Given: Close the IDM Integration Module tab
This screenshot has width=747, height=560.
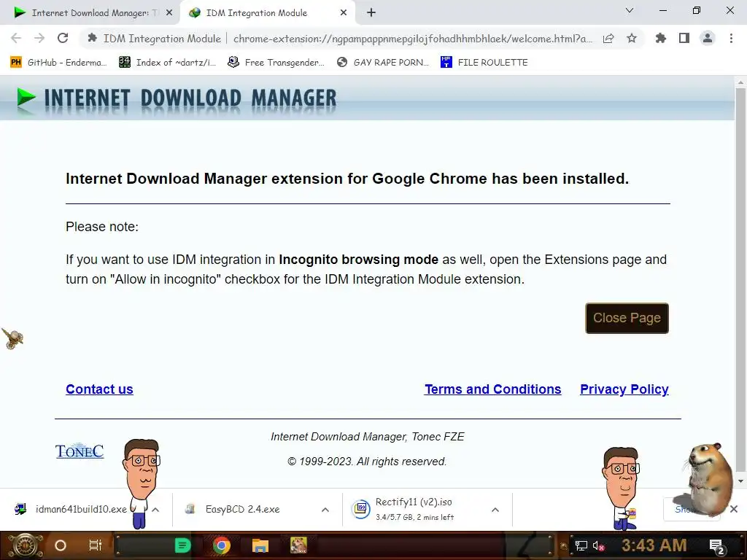Looking at the screenshot, I should [344, 13].
